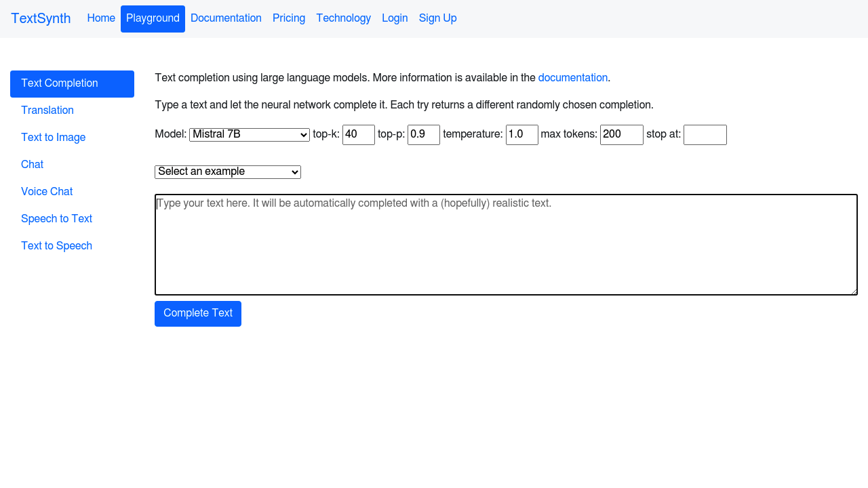Switch to the Playground tab
868x488 pixels.
click(153, 18)
